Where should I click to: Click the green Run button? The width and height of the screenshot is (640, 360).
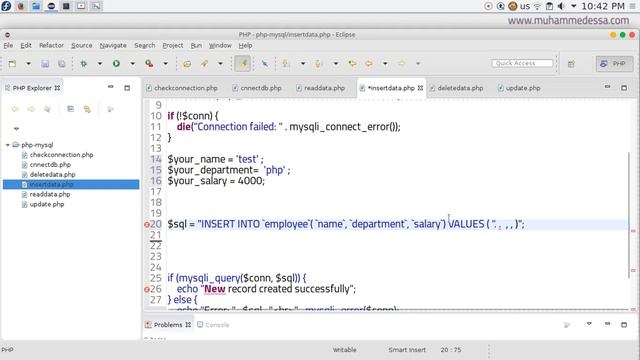pyautogui.click(x=116, y=64)
